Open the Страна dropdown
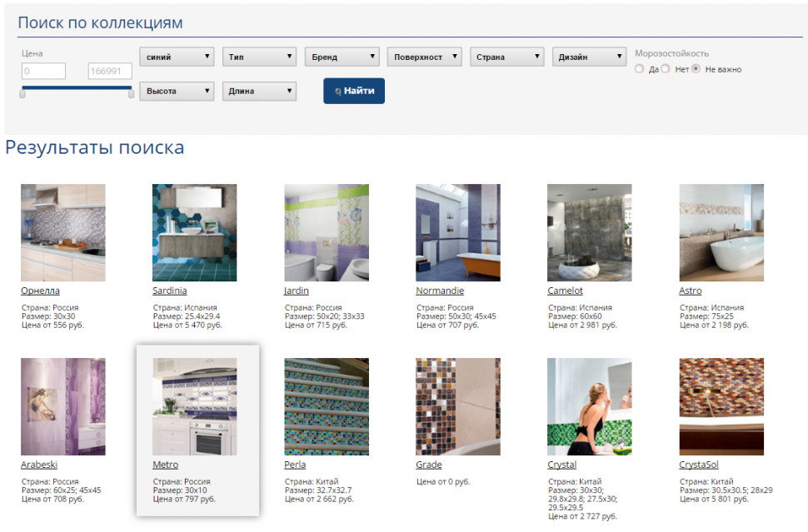The width and height of the screenshot is (808, 532). pyautogui.click(x=507, y=57)
